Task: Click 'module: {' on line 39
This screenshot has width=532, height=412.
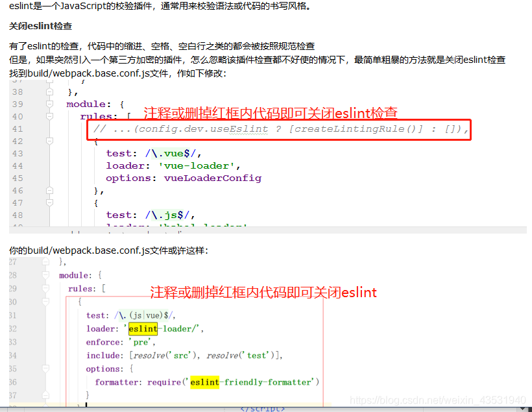Action: [95, 104]
